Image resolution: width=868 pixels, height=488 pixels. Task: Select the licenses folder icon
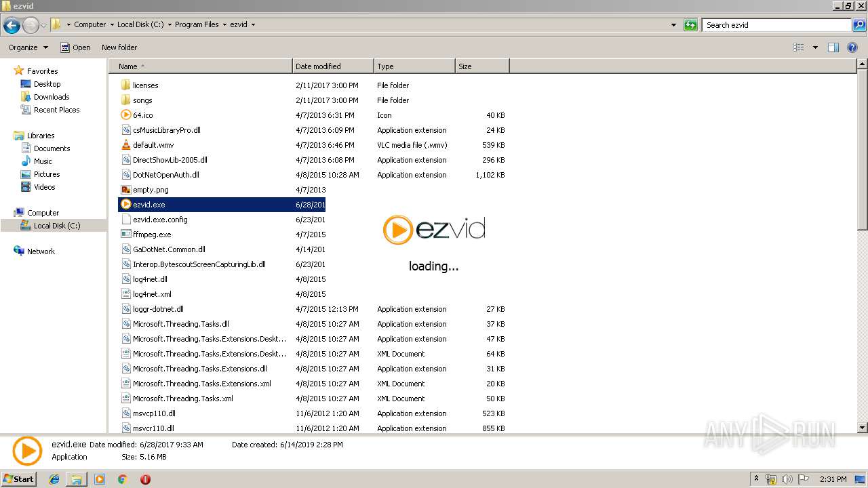click(x=126, y=85)
